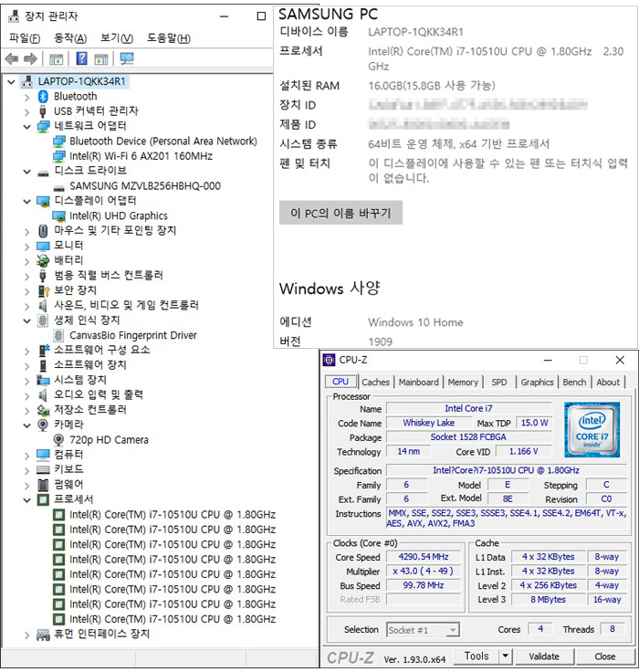Collapse the 카메라 category

click(x=27, y=425)
